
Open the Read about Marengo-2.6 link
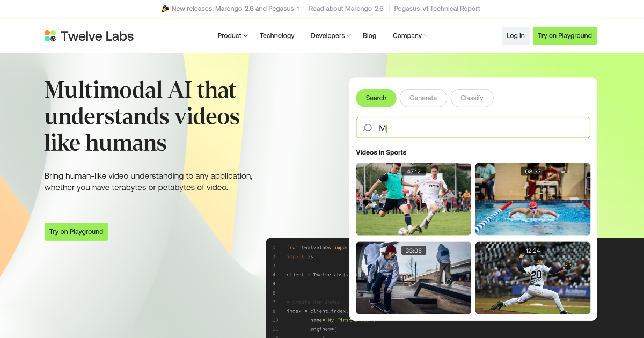click(346, 9)
